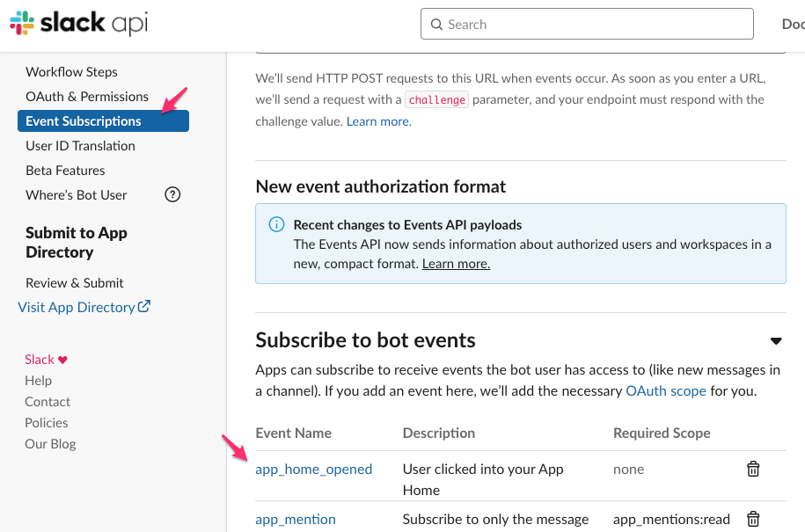Click inside the Search input field
This screenshot has width=805, height=532.
[587, 24]
